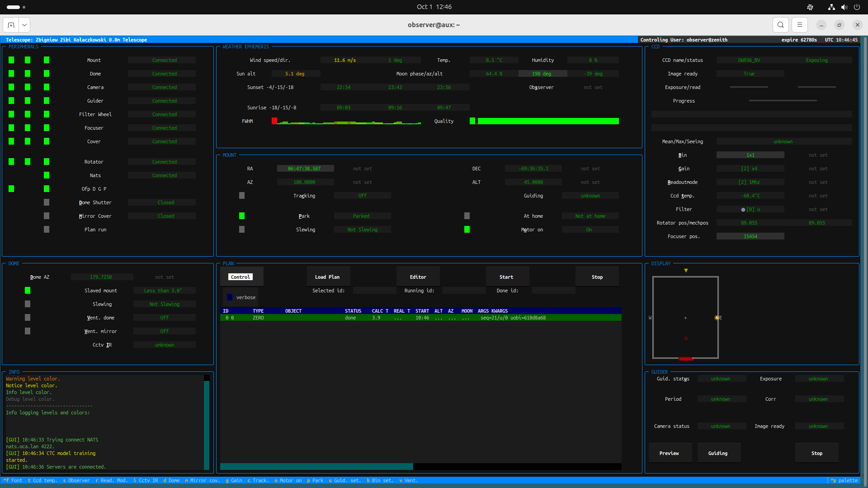Click Preview in the Guider panel
This screenshot has width=868, height=488.
tap(670, 453)
